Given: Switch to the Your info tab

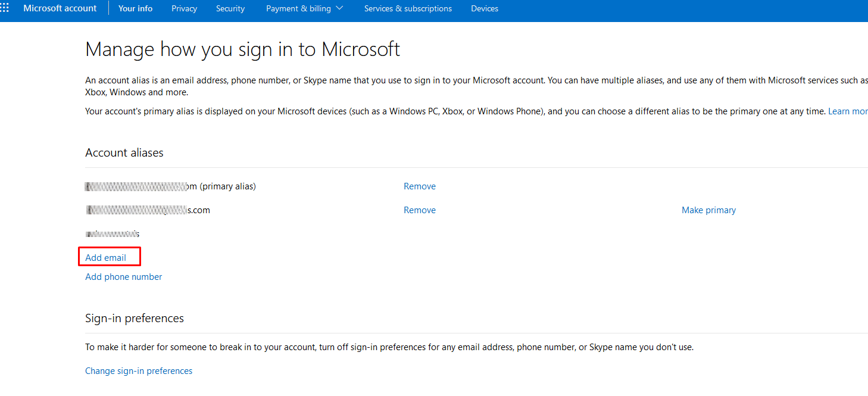Looking at the screenshot, I should pyautogui.click(x=135, y=8).
